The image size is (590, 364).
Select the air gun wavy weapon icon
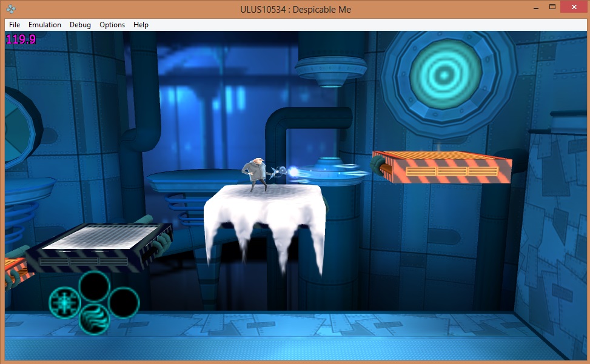point(94,317)
